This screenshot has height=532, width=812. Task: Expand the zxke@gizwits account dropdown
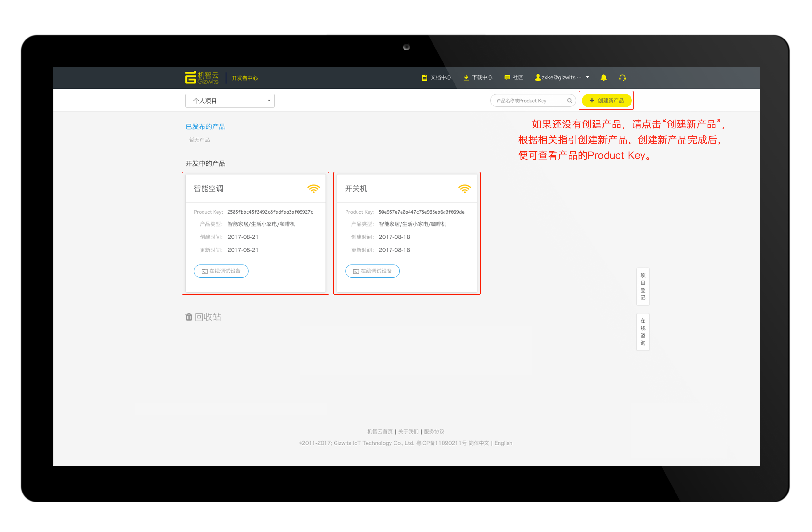click(x=562, y=77)
